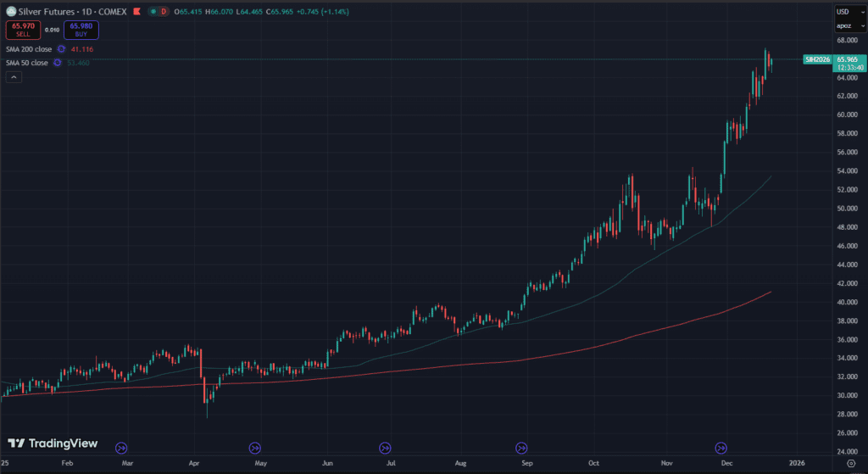This screenshot has height=474, width=868.
Task: Select the SMA 200 close indicator label
Action: (x=28, y=49)
